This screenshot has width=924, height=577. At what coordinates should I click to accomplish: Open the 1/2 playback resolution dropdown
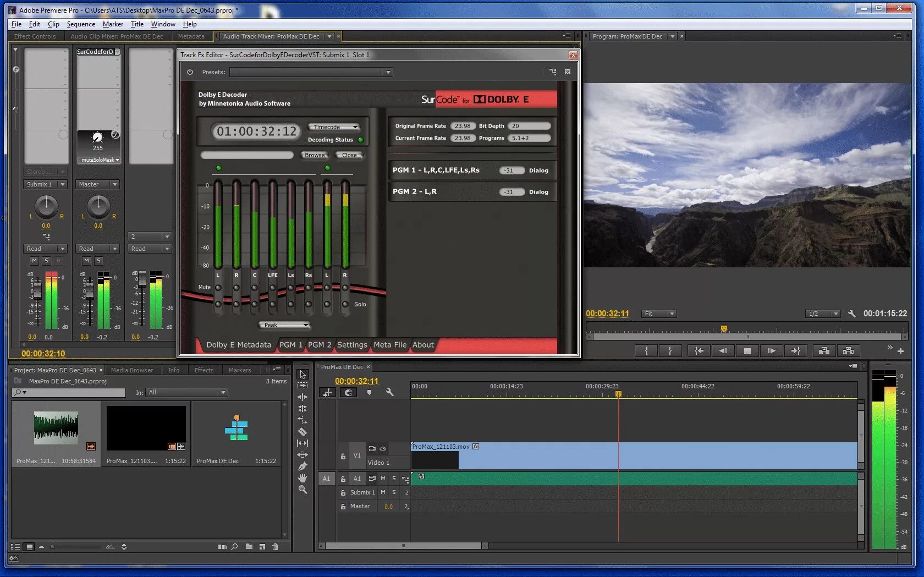(823, 314)
